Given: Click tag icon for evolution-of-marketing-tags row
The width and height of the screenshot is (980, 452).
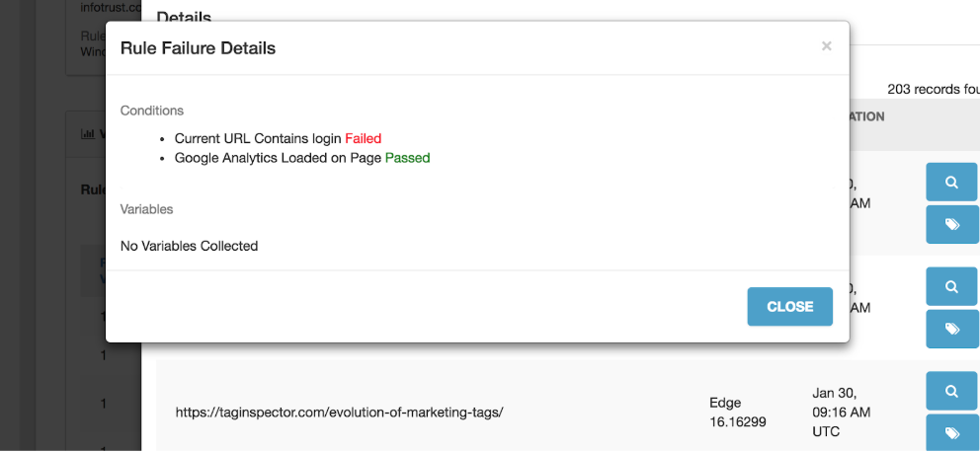Looking at the screenshot, I should pyautogui.click(x=951, y=432).
